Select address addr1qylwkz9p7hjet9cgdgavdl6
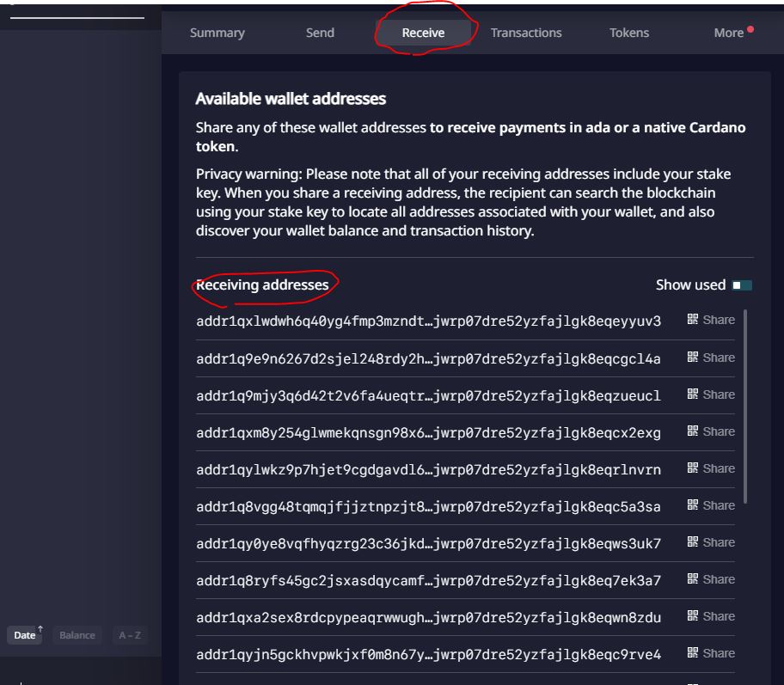Viewport: 784px width, 685px height. [428, 470]
